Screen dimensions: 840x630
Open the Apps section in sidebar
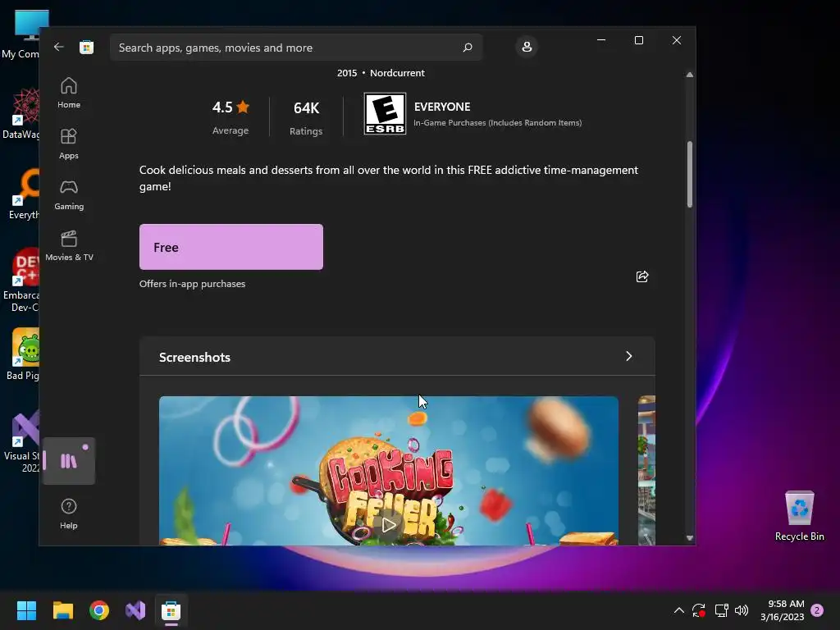[69, 144]
